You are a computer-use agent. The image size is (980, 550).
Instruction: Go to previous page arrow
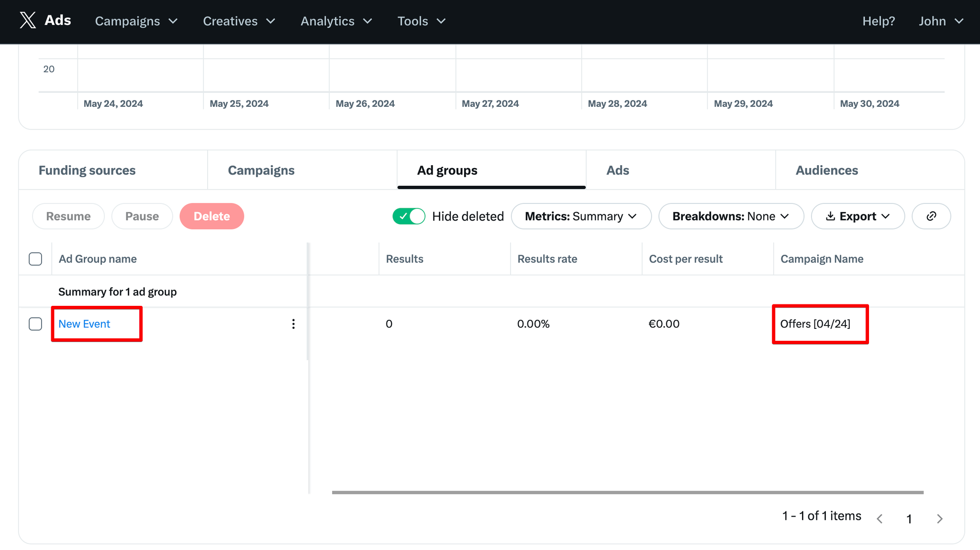[880, 519]
